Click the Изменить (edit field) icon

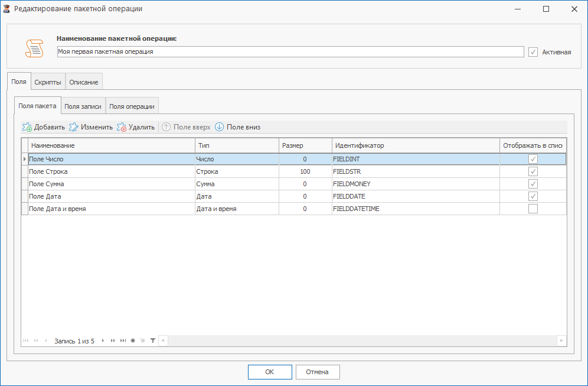(73, 127)
